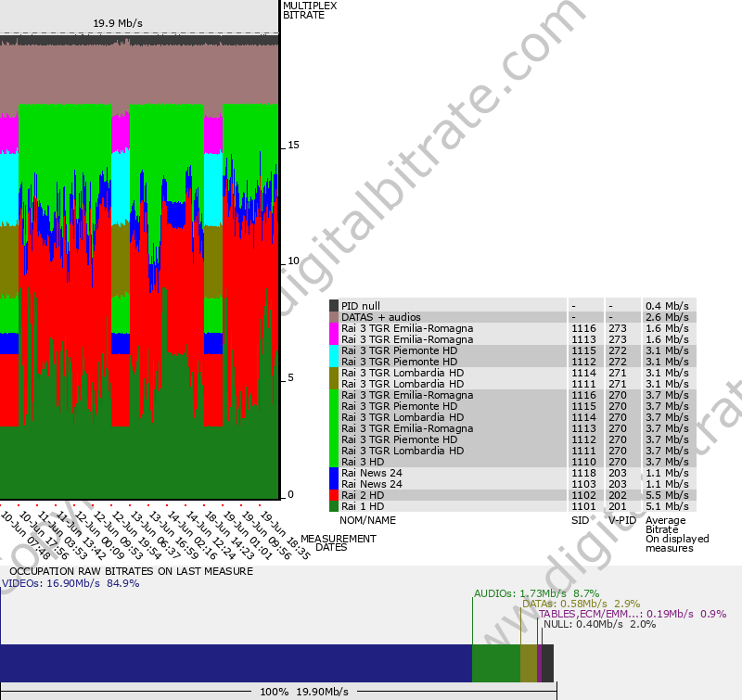Viewport: 742px width, 700px height.
Task: Click the 'VIDEOs: 16.90Mb/s 84.9%' label
Action: [x=70, y=583]
